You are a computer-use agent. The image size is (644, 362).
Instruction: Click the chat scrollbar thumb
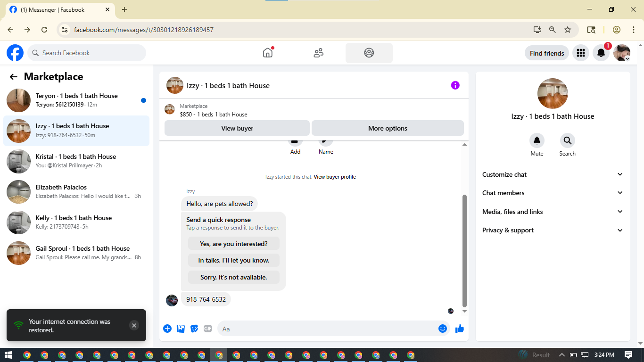[464, 250]
